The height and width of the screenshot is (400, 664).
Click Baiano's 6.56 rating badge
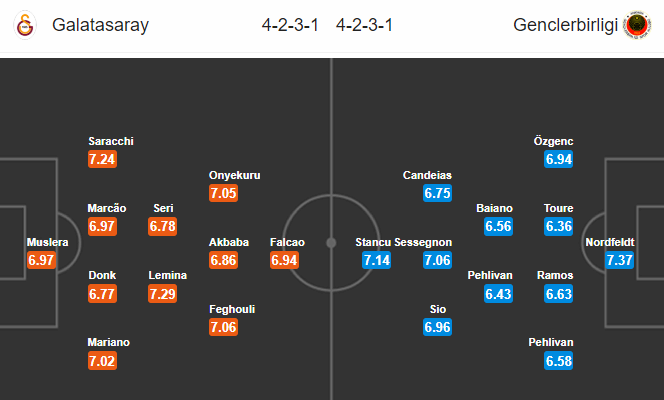click(x=498, y=226)
